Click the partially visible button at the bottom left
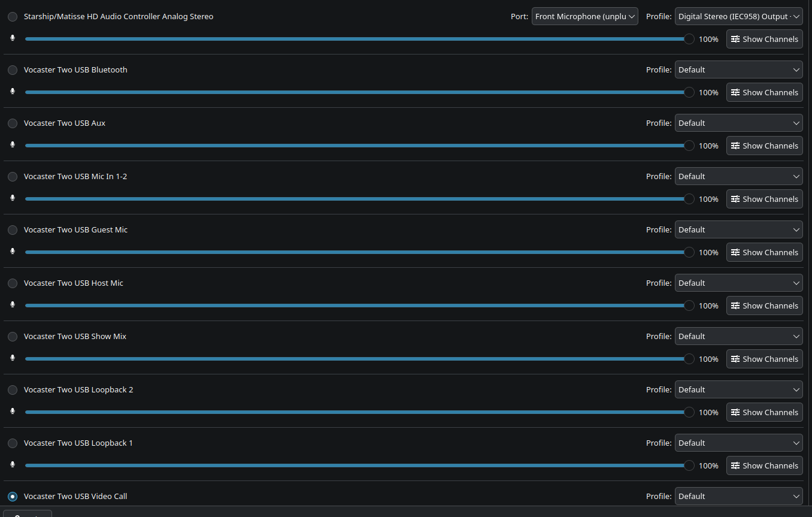The image size is (812, 517). (27, 514)
